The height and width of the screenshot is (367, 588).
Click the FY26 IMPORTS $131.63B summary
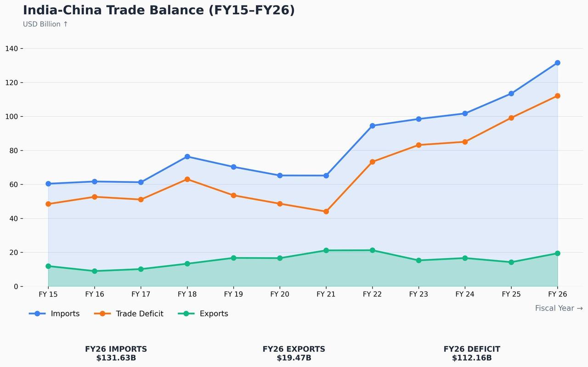(116, 353)
